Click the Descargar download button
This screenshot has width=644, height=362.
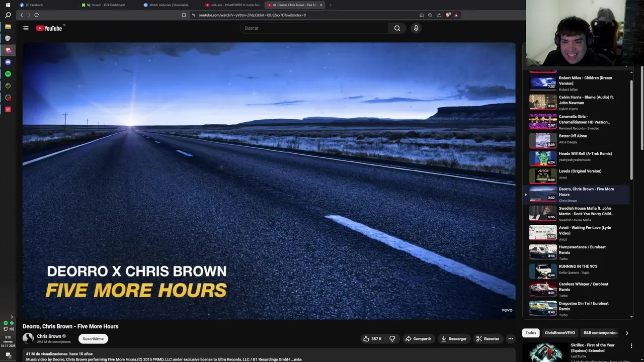point(454,339)
